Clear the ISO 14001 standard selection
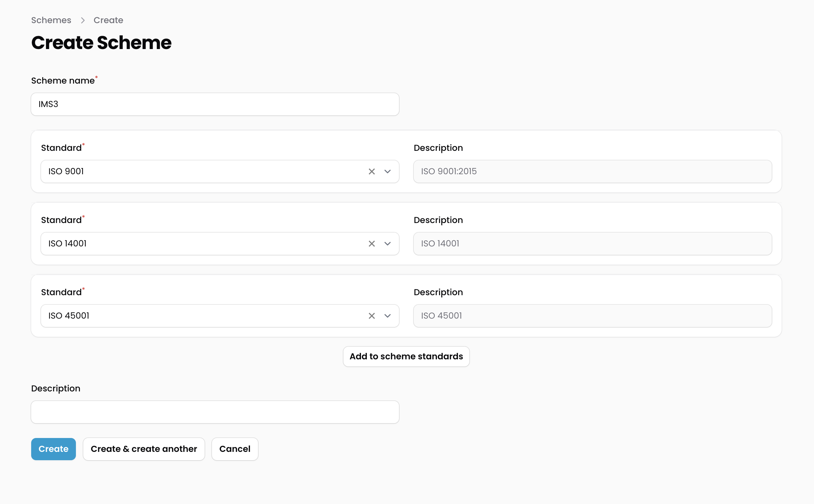 pos(372,244)
